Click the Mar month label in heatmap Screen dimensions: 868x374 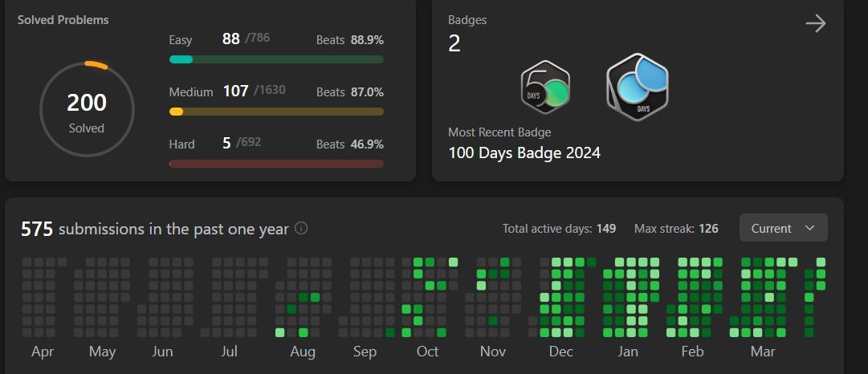pyautogui.click(x=763, y=352)
